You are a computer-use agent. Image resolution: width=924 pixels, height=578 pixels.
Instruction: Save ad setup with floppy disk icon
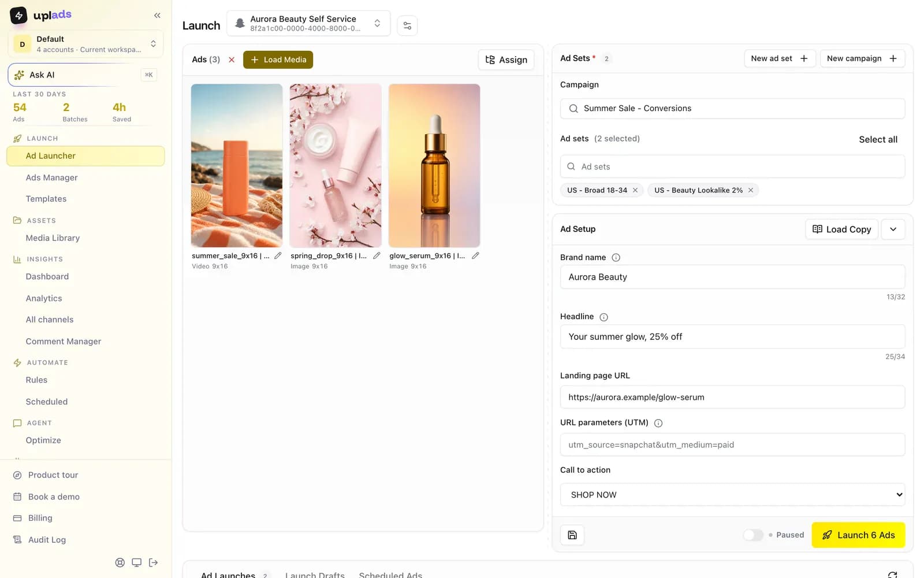click(572, 535)
